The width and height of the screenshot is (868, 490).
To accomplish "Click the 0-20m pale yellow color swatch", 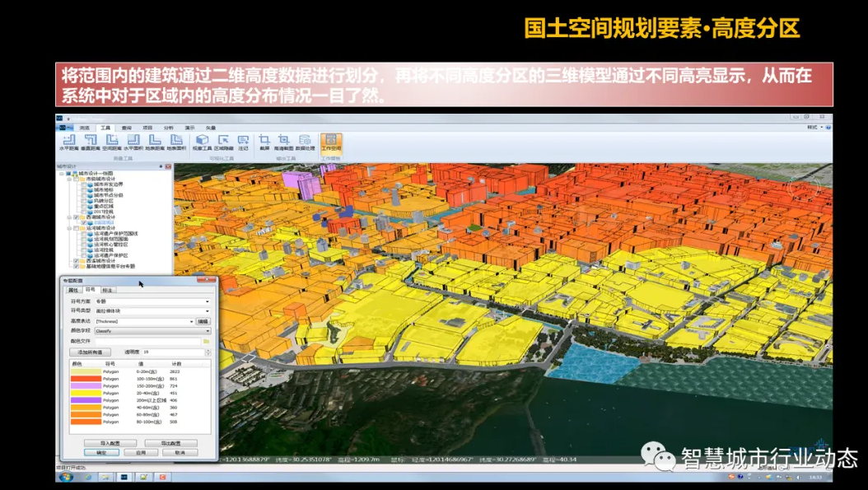I will (86, 371).
